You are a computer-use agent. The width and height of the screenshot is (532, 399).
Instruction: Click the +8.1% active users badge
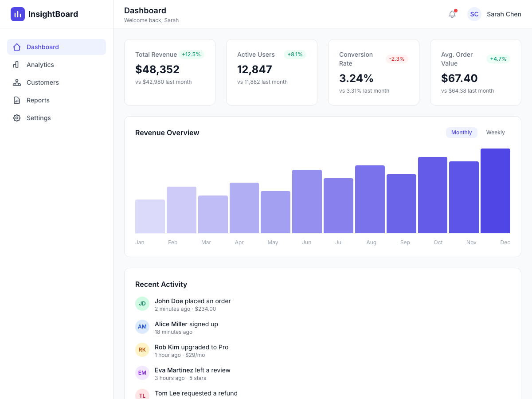pyautogui.click(x=295, y=55)
